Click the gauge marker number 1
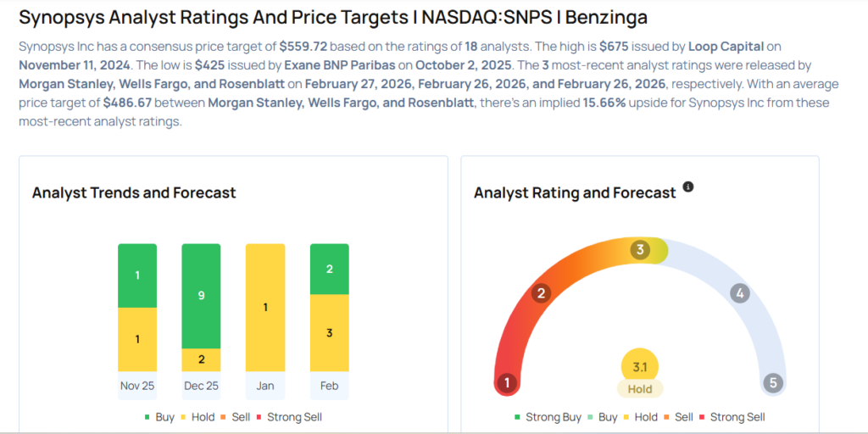 tap(507, 382)
